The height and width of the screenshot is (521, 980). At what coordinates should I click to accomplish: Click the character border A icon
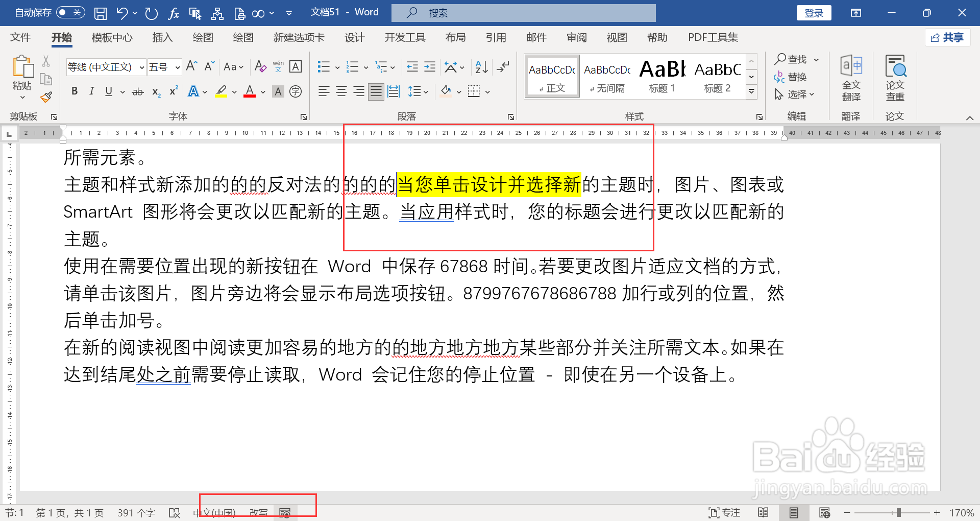pos(296,66)
